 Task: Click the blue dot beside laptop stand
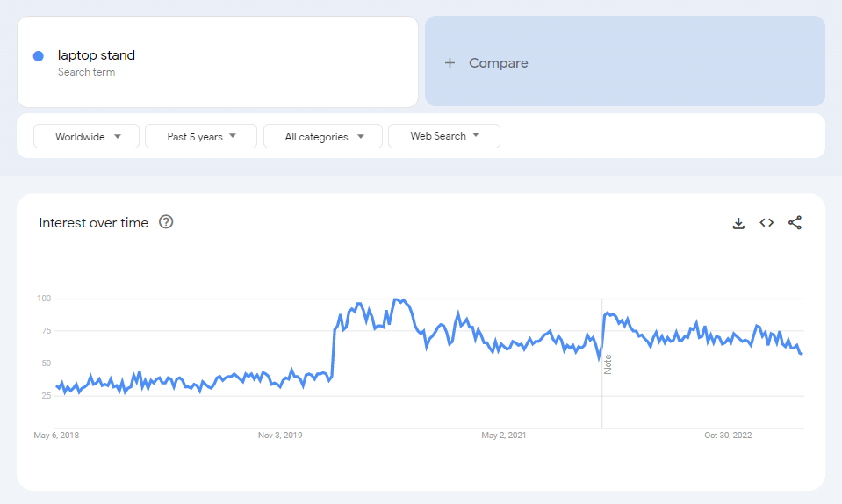[39, 56]
